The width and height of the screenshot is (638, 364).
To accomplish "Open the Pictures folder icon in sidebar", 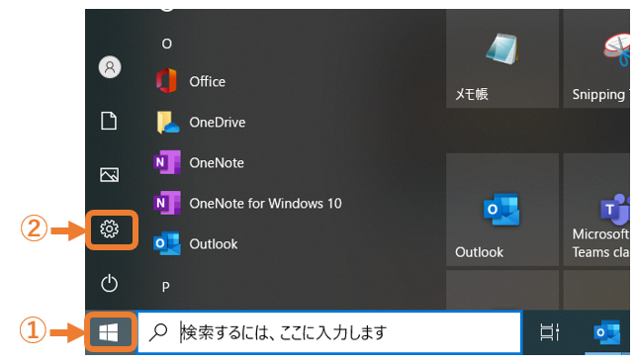I will pos(110,175).
